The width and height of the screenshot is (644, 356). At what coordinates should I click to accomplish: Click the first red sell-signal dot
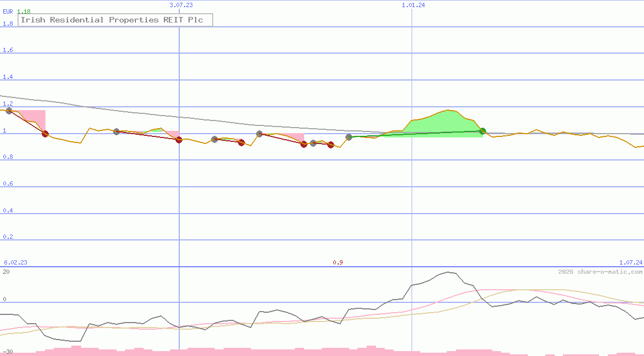pyautogui.click(x=45, y=134)
